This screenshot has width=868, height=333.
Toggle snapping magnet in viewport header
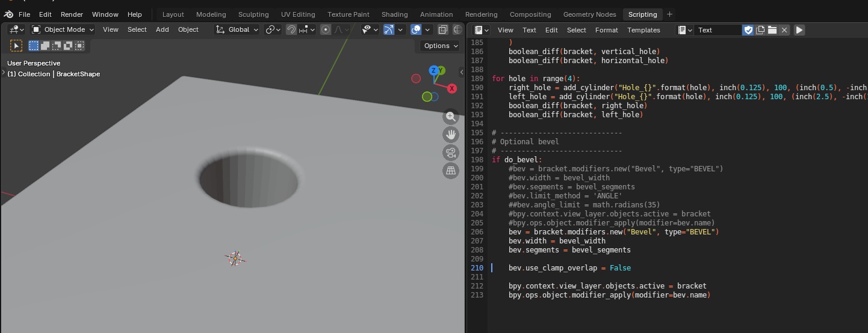click(x=291, y=29)
